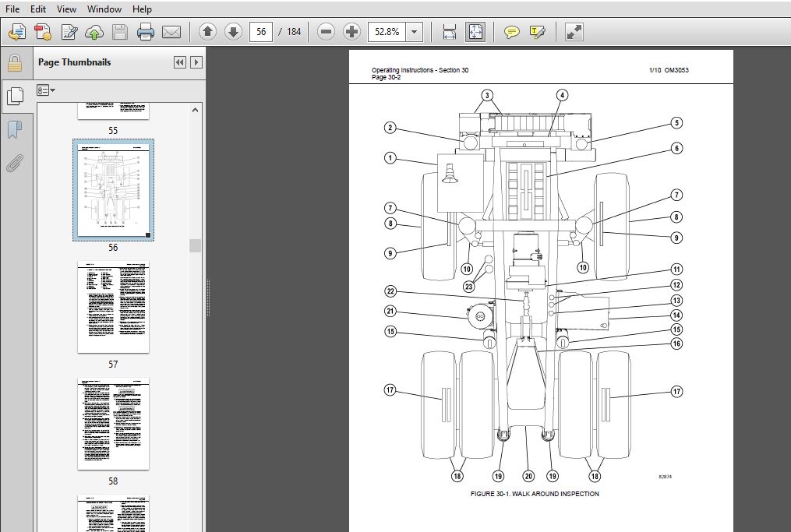Click the Email envelope icon

pyautogui.click(x=171, y=32)
